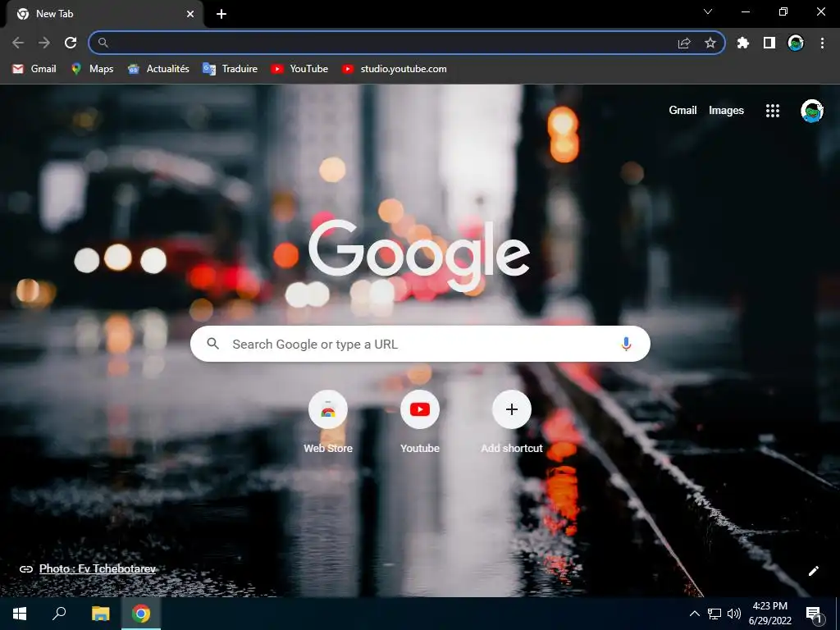Open Google account avatar on the page
The image size is (840, 630).
click(811, 111)
